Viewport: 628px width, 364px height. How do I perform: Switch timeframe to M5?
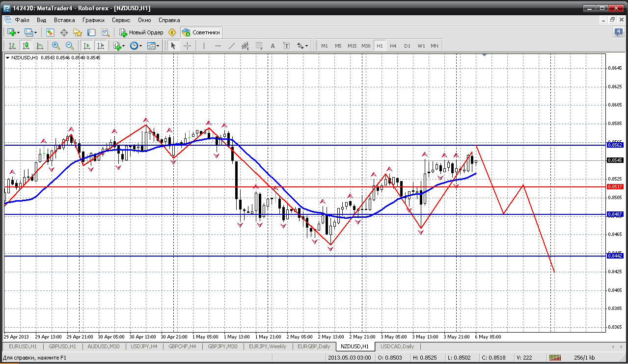coord(338,46)
